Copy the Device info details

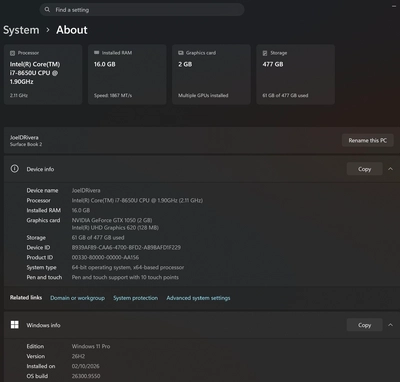(364, 169)
